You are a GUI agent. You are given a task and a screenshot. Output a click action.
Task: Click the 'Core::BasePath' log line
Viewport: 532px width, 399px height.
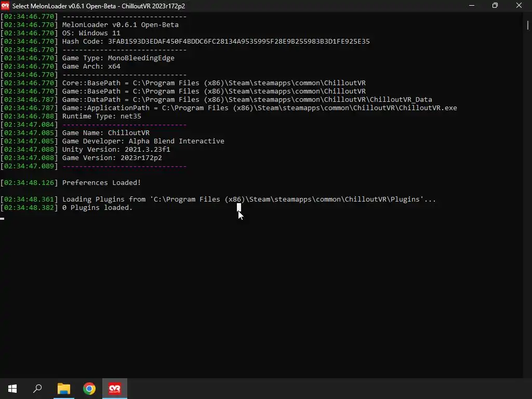tap(214, 83)
